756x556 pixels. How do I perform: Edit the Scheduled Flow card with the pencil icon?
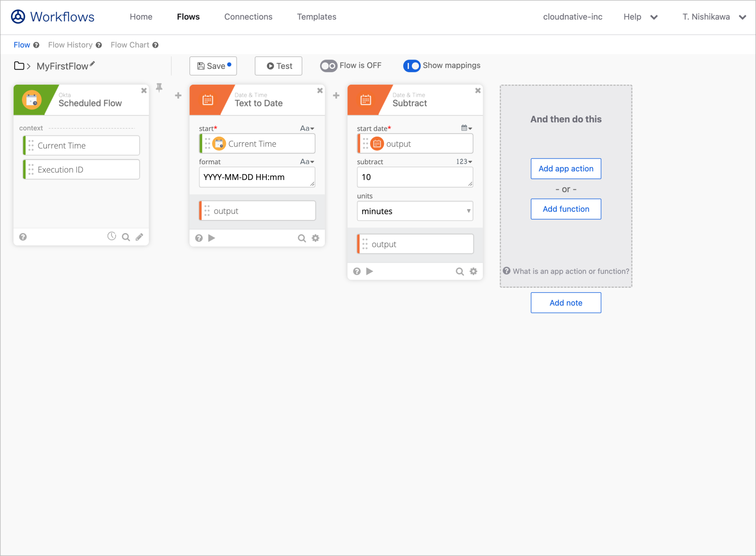click(139, 237)
